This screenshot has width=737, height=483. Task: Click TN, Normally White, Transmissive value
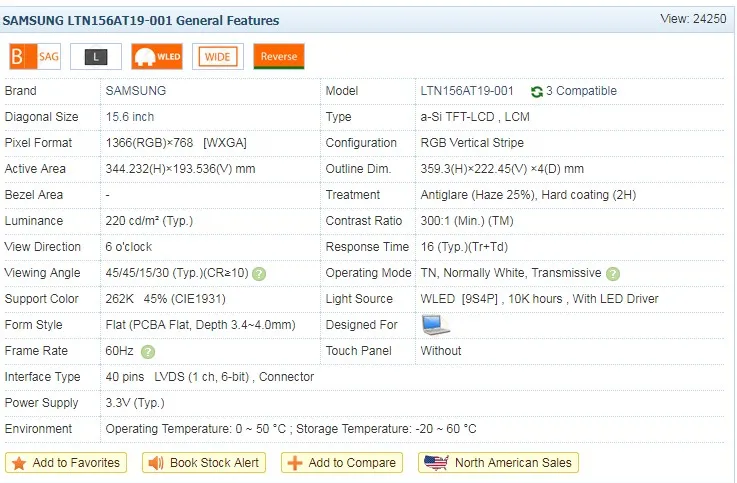point(510,273)
